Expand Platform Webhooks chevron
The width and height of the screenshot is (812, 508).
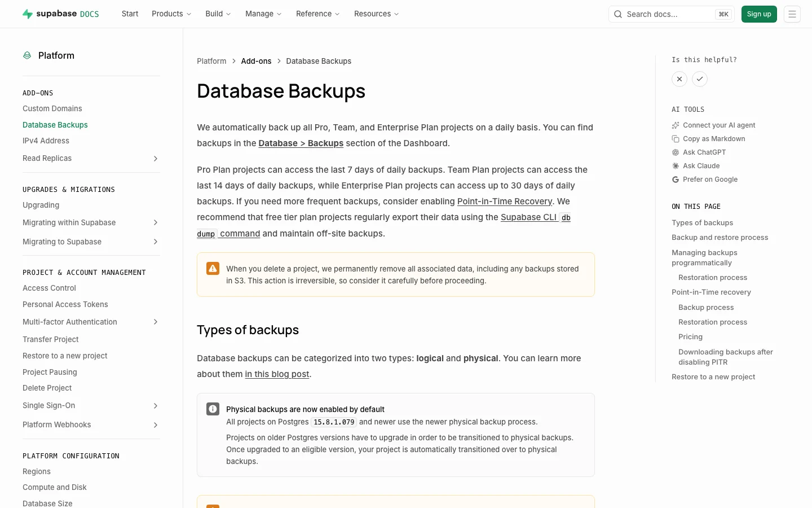156,425
